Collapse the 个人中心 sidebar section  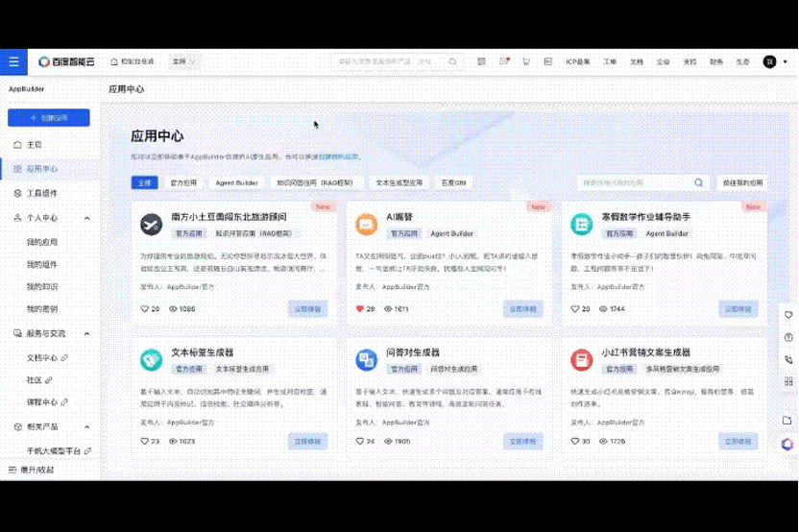click(86, 218)
